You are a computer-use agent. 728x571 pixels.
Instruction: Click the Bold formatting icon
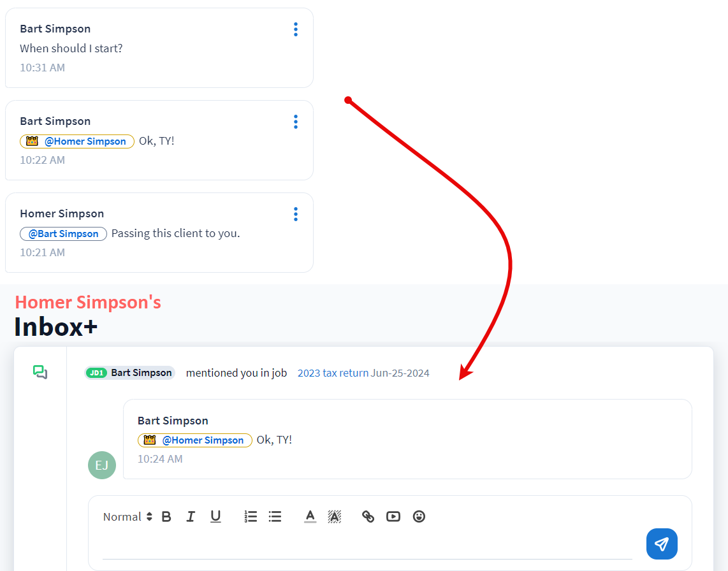click(166, 517)
